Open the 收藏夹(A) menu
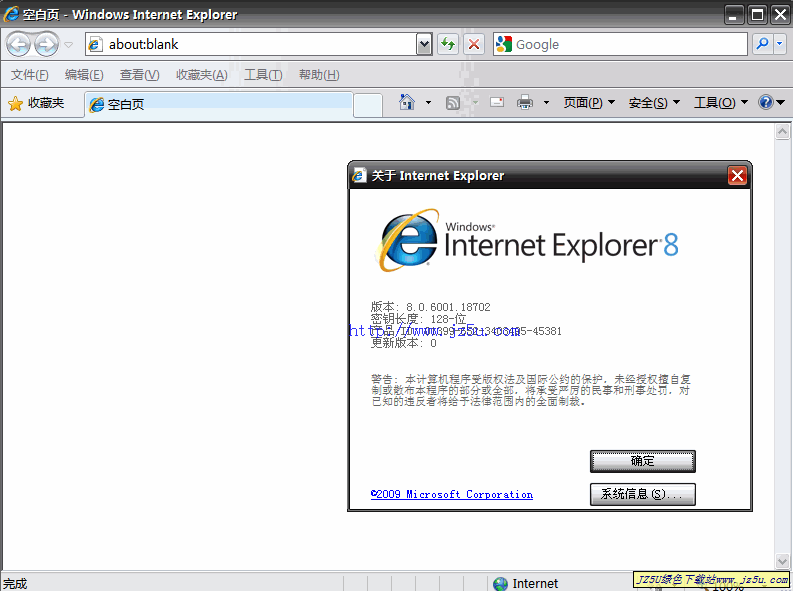 (x=202, y=75)
